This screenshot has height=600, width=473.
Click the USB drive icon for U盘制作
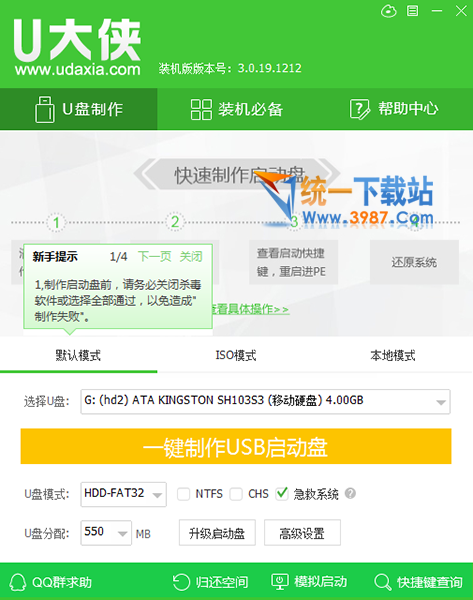click(x=45, y=109)
